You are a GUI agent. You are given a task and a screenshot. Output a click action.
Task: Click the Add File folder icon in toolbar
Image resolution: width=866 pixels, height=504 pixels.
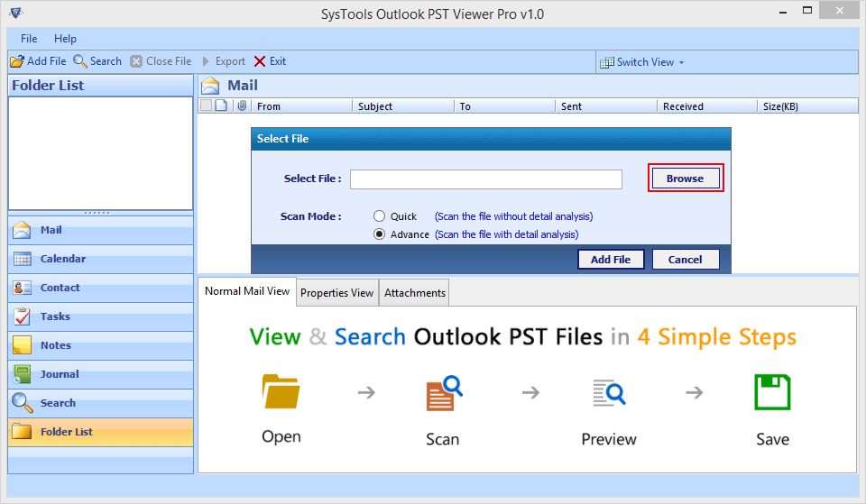[17, 61]
